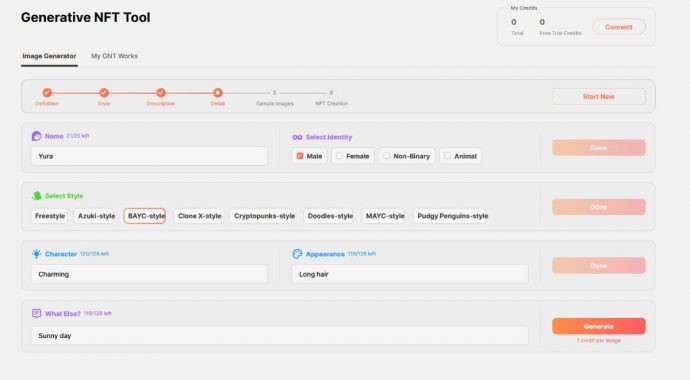Select the BAYC-style option
Screen dimensions: 690x380
(x=145, y=216)
